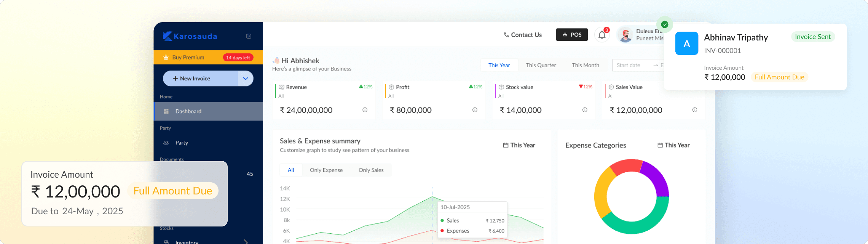The height and width of the screenshot is (244, 868).
Task: Click the Karosauda logo
Action: coord(190,36)
